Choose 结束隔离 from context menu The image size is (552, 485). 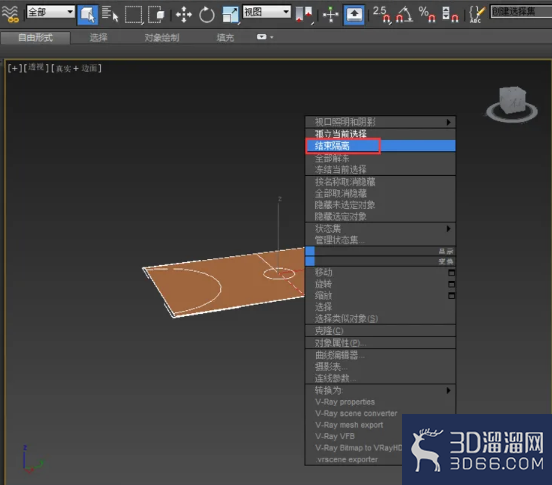[380, 146]
